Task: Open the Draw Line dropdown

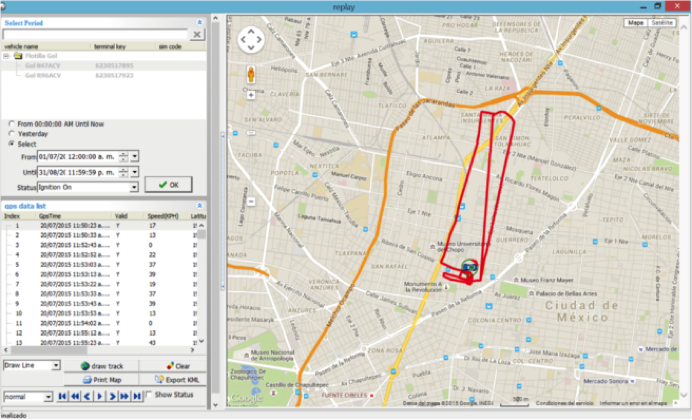Action: [56, 365]
